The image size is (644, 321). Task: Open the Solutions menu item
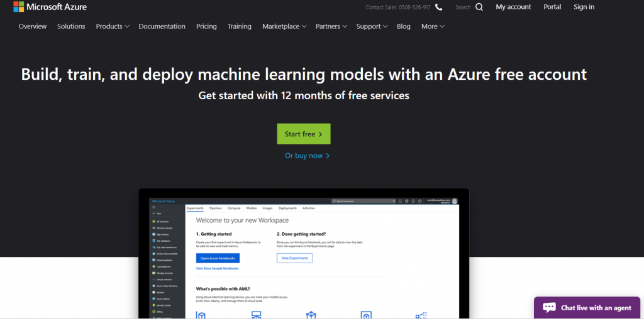71,26
